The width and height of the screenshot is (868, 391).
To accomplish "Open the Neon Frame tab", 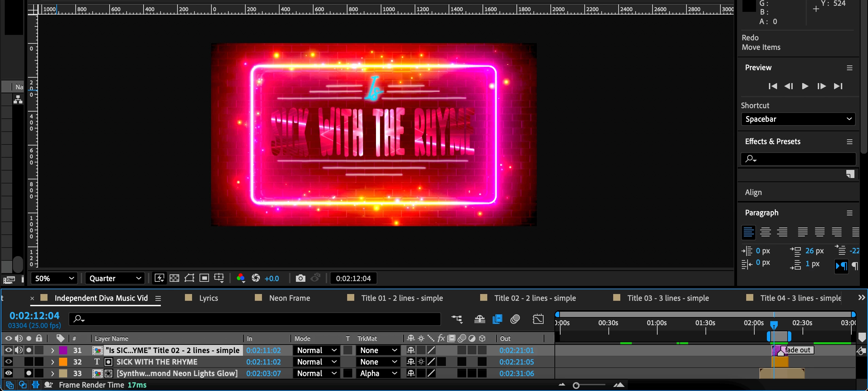I will click(x=289, y=298).
